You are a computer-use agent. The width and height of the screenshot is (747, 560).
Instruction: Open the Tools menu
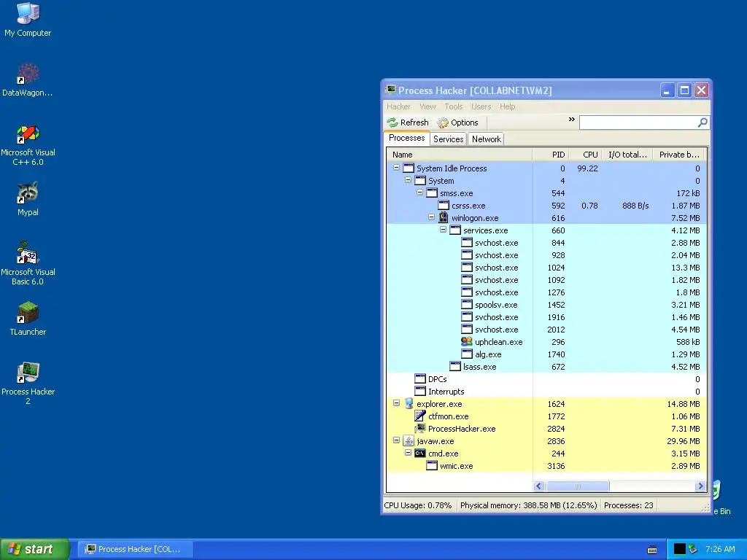click(454, 106)
